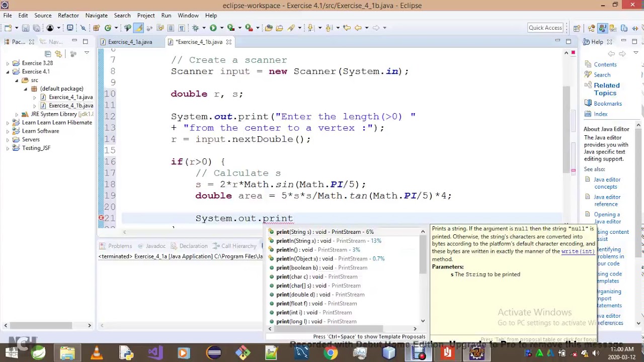Screen dimensions: 644x362
Task: Select Exercise_4_1a.java in Package Explorer
Action: coord(70,97)
